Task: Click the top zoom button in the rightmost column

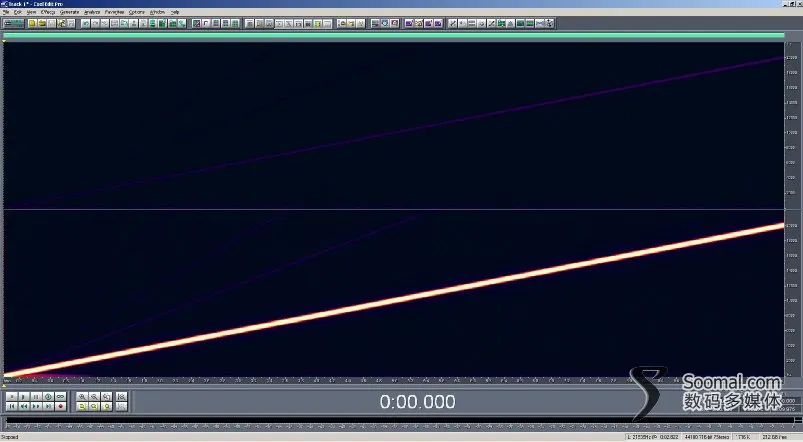Action: (121, 396)
